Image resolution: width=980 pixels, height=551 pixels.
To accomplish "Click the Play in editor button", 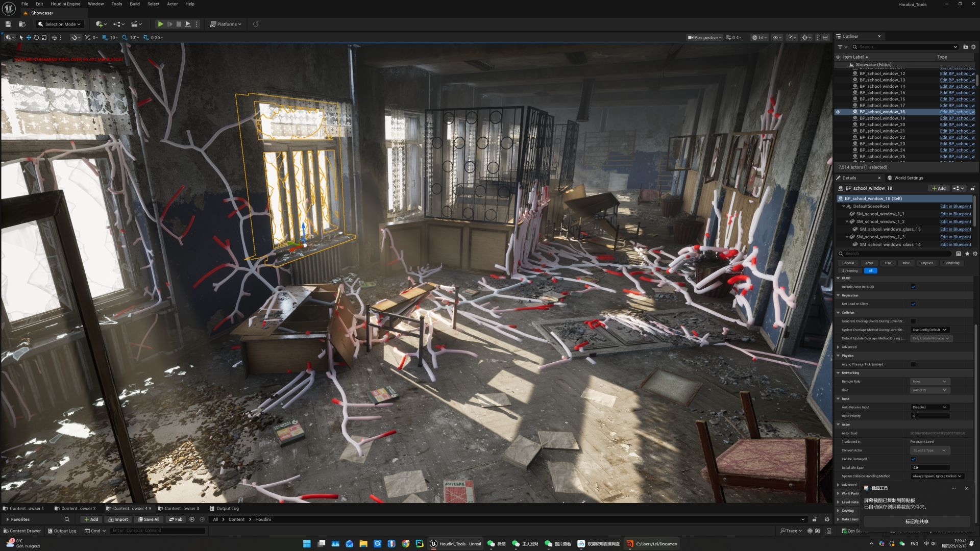I will point(160,24).
